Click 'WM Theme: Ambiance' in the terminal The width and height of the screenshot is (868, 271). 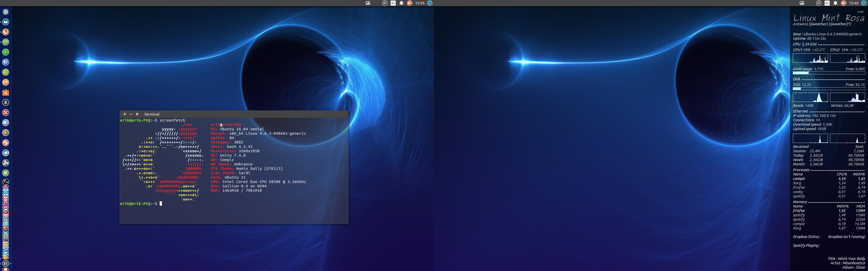tap(232, 164)
